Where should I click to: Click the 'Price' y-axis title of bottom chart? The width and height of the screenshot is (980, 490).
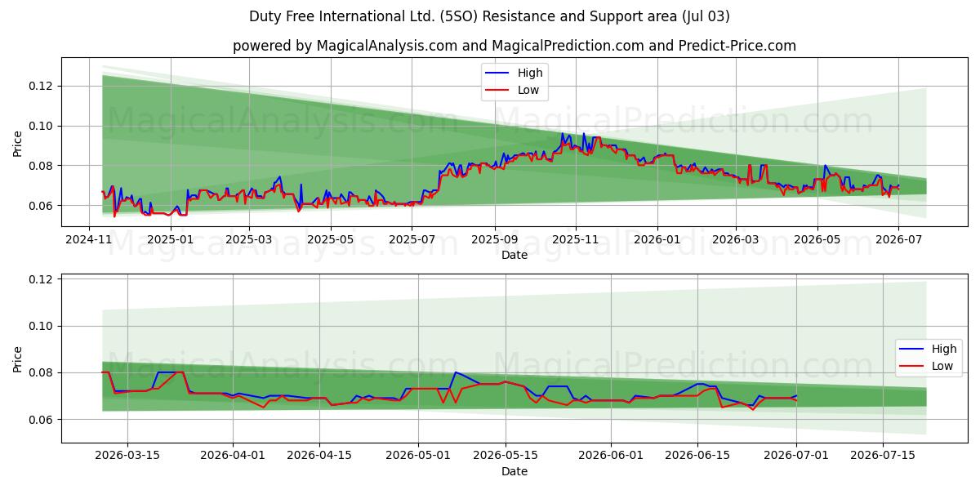(x=18, y=358)
